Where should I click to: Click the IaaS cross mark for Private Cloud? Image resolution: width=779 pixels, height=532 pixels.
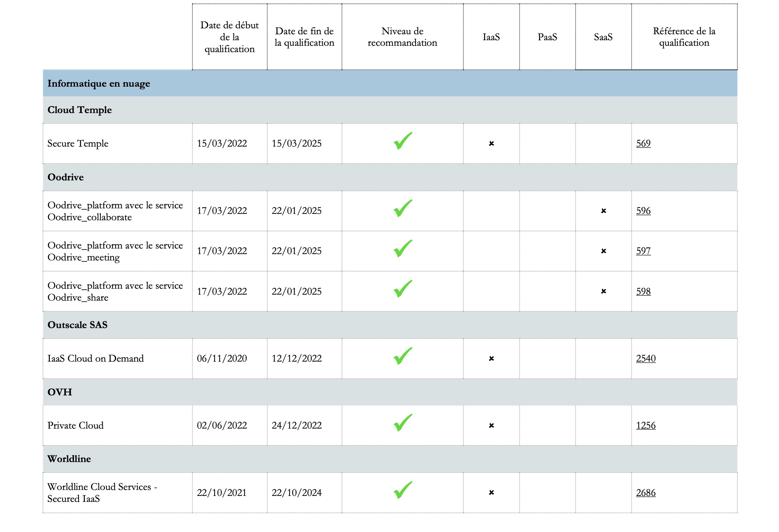[491, 426]
